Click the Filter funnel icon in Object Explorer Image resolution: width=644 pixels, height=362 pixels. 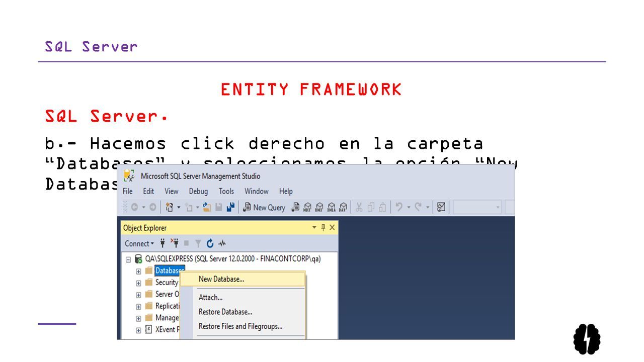pyautogui.click(x=198, y=243)
